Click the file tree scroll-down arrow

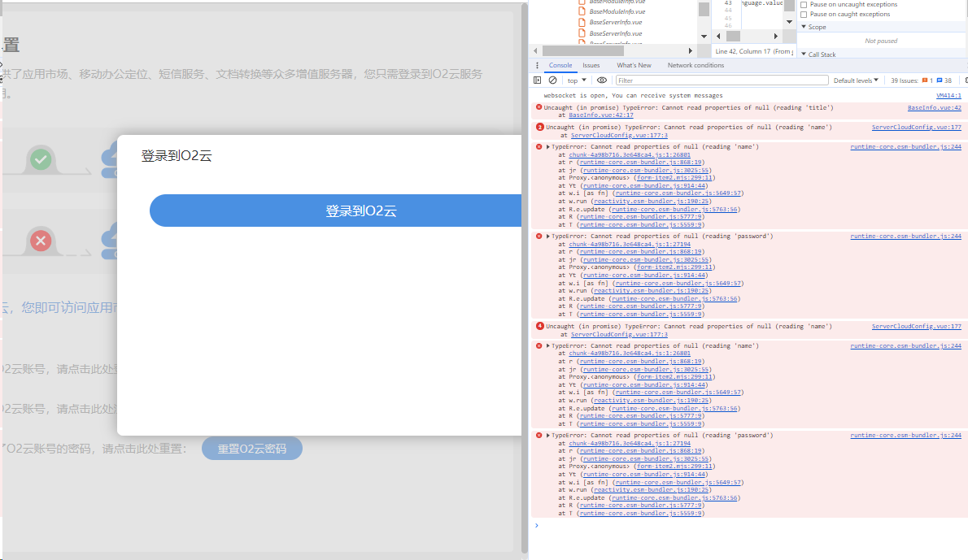coord(704,37)
